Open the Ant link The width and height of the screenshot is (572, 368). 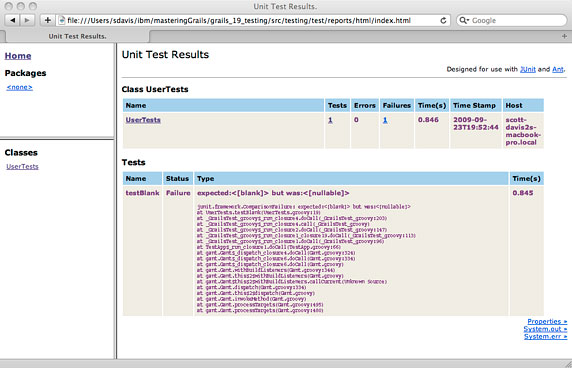[558, 69]
